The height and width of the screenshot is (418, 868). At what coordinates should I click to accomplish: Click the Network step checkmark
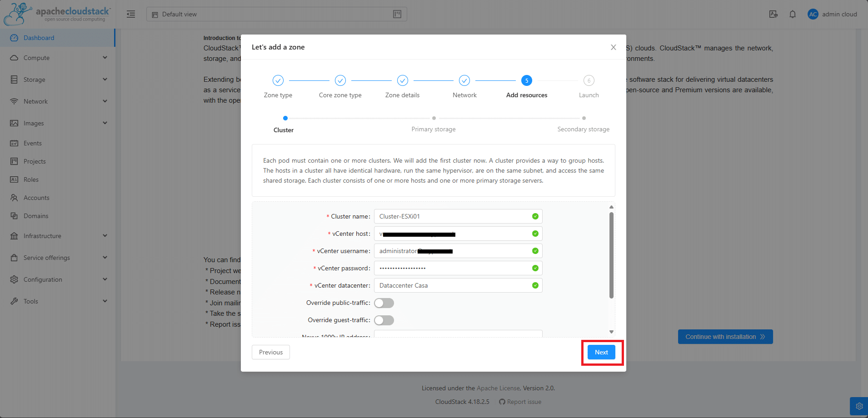pyautogui.click(x=464, y=80)
